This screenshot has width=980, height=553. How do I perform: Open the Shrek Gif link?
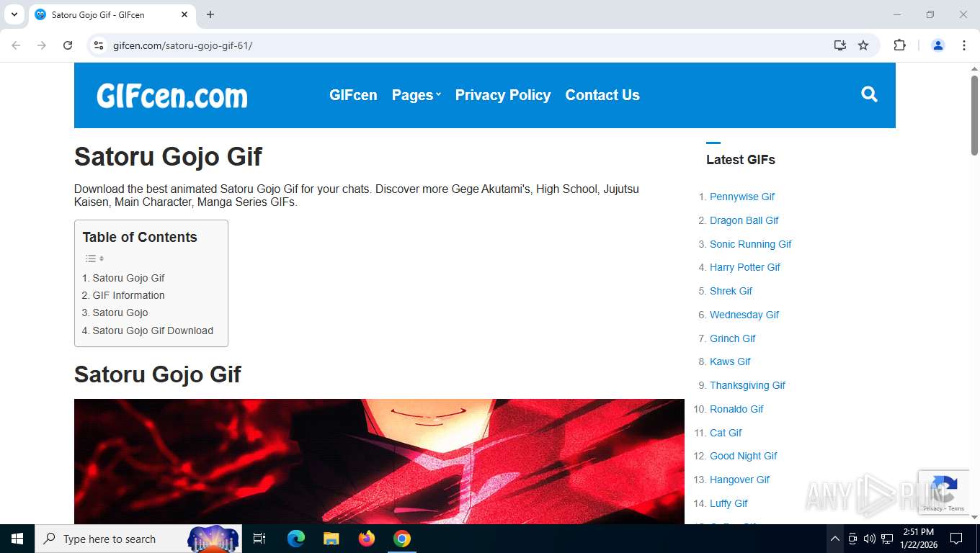[731, 291]
